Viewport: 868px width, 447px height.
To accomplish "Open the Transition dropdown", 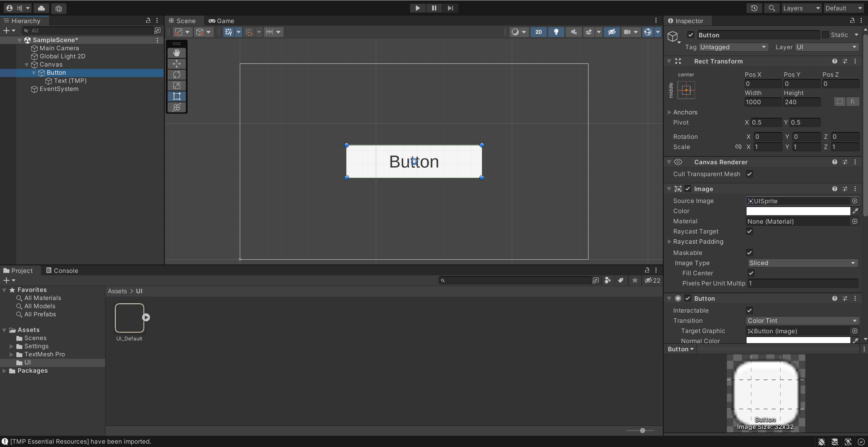I will click(802, 321).
